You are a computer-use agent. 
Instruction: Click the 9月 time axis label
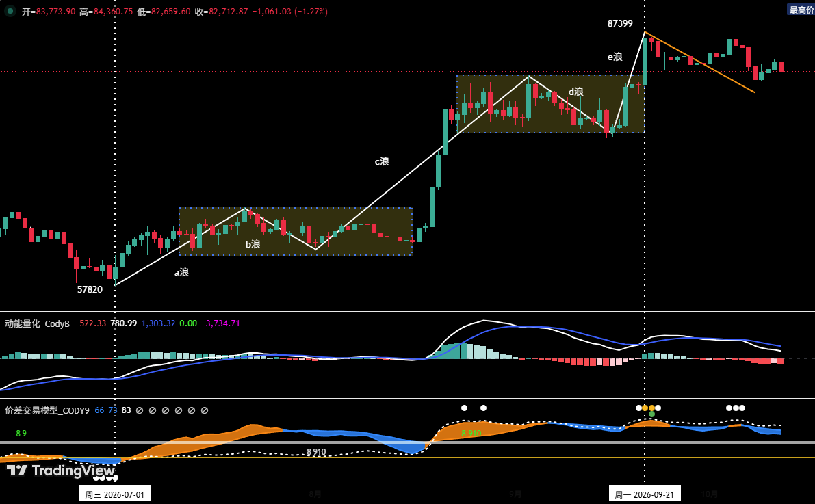(515, 494)
